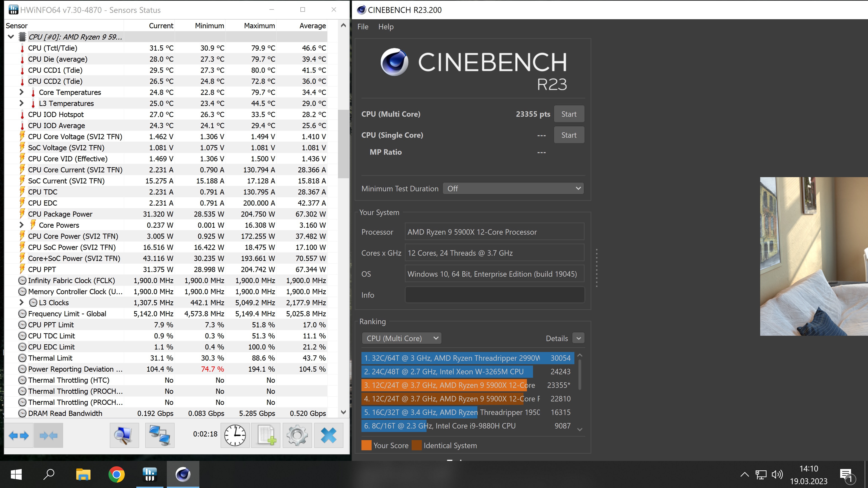The height and width of the screenshot is (488, 868).
Task: Click rendered room preview image
Action: [x=814, y=256]
